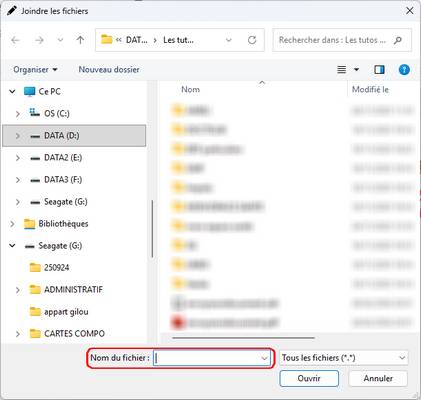Open the Nom du fichier dropdown arrow
The width and height of the screenshot is (421, 400).
click(264, 358)
